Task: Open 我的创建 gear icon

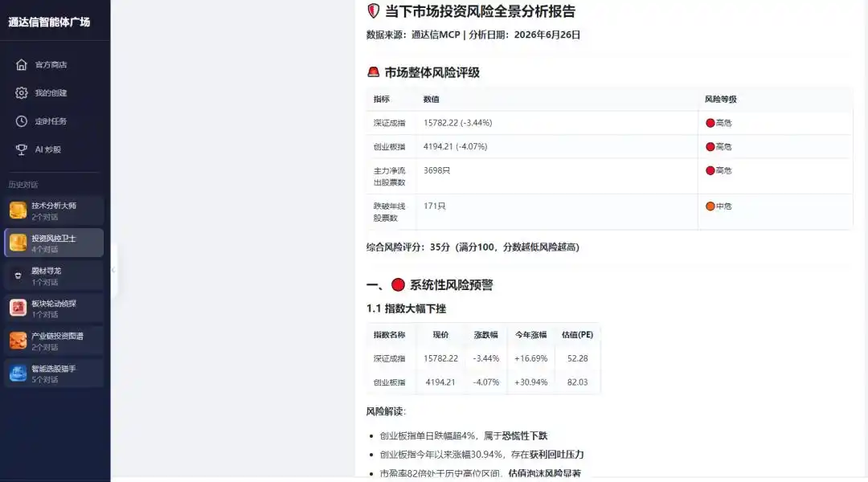Action: point(21,93)
